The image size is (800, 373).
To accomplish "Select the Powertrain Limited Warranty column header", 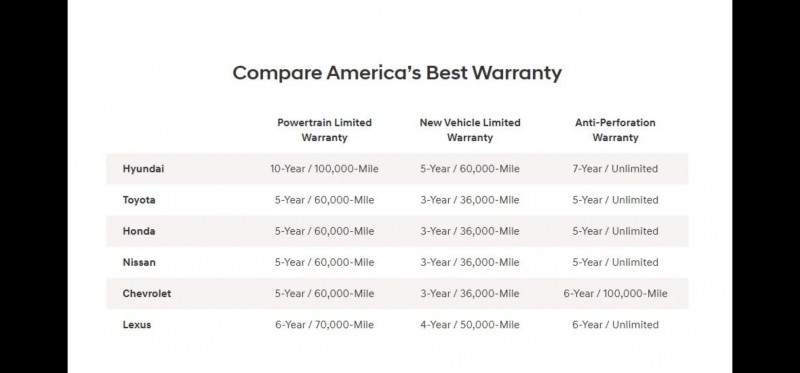I will click(324, 130).
